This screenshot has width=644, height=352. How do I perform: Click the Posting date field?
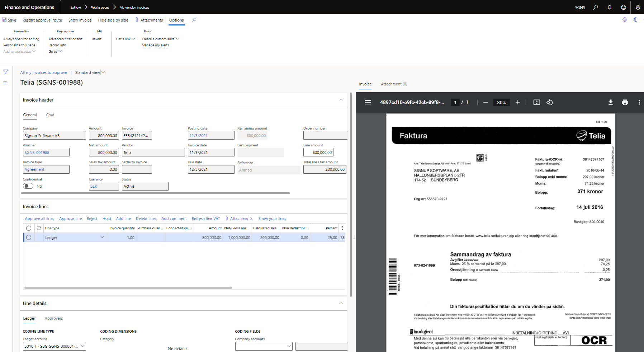211,135
